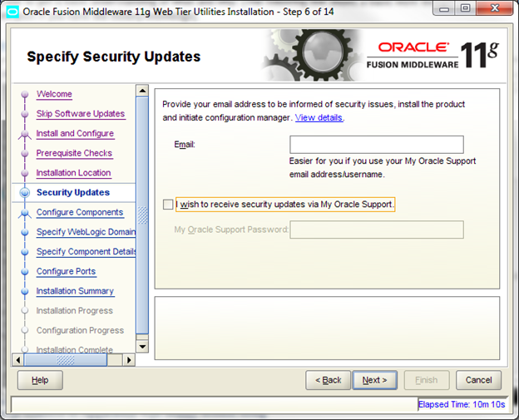The width and height of the screenshot is (519, 420).
Task: Enable receiving security updates via My Oracle Support
Action: click(x=169, y=204)
